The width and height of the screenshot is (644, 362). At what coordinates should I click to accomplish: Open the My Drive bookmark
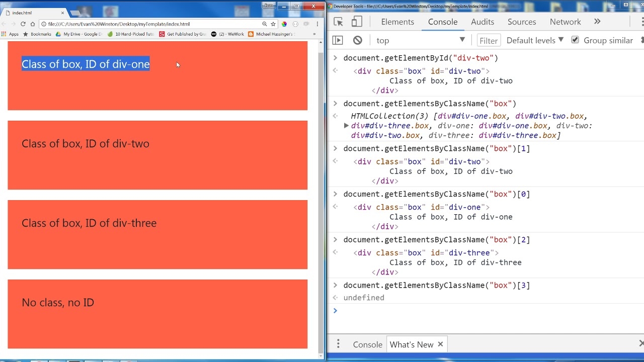79,34
